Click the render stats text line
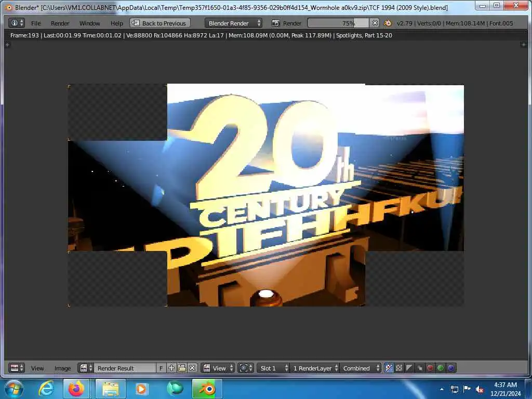The width and height of the screenshot is (532, 399). (x=201, y=35)
